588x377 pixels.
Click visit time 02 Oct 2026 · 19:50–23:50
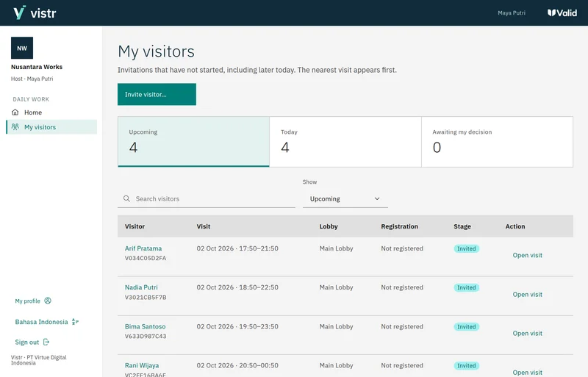click(237, 326)
